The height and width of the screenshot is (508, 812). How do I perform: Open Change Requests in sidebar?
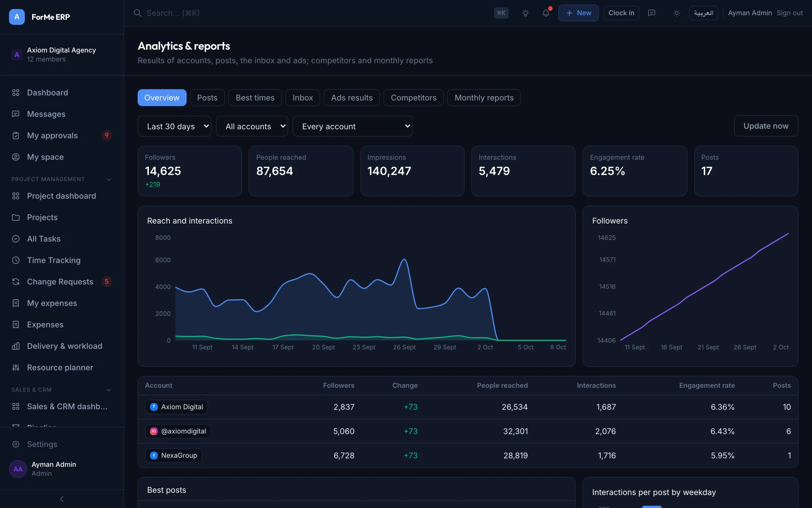[62, 281]
